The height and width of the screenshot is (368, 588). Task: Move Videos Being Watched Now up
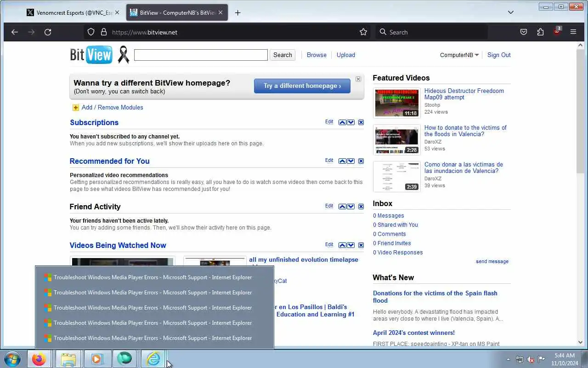coord(342,245)
